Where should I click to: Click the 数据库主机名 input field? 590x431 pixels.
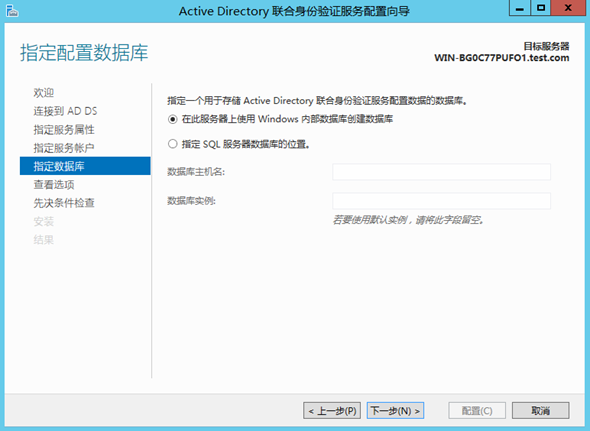pos(441,172)
